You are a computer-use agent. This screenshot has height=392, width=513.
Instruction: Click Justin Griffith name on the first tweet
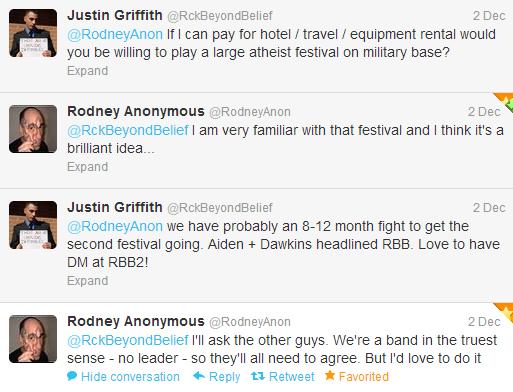(115, 15)
